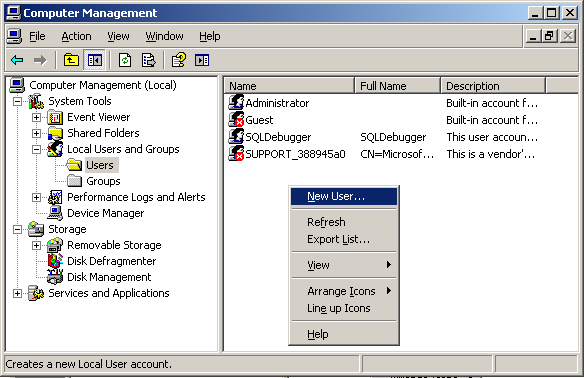The width and height of the screenshot is (584, 378).
Task: Click the Event Viewer icon
Action: click(55, 117)
